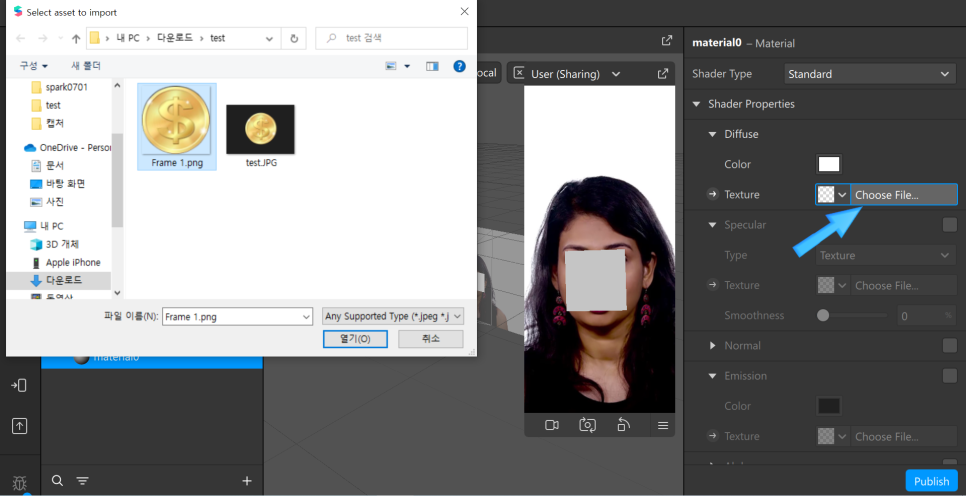Image resolution: width=966 pixels, height=496 pixels.
Task: Select the test.JPG thumbnail
Action: [x=261, y=136]
